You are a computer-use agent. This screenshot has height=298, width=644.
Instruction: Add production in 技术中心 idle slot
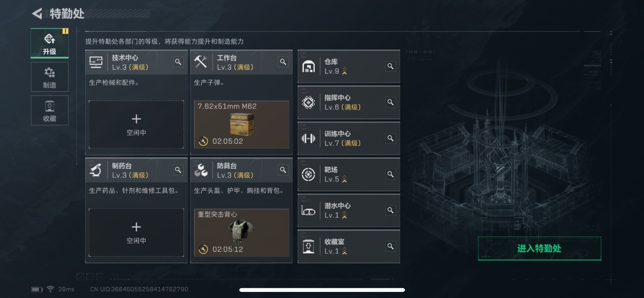coord(136,124)
